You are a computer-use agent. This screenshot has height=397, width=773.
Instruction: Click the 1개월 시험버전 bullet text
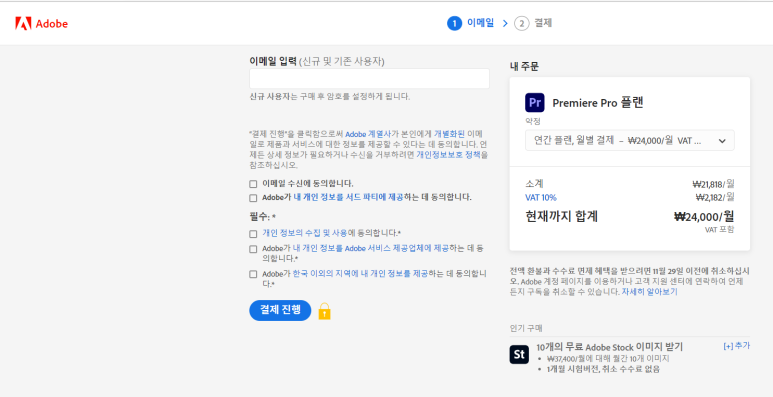(x=603, y=369)
